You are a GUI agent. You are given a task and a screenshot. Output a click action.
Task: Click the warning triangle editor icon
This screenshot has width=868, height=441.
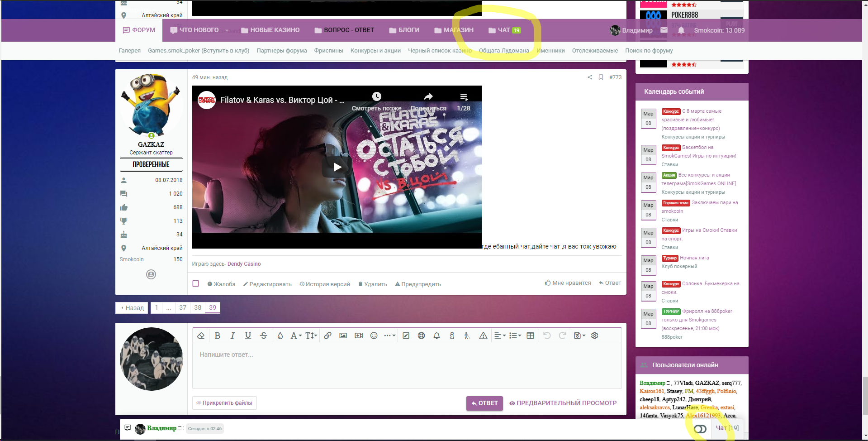(x=483, y=336)
